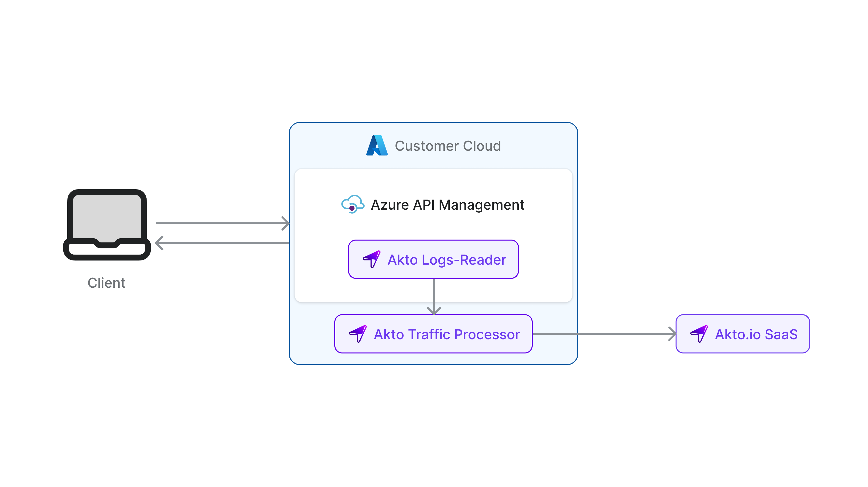868x487 pixels.
Task: Click the response arrow pointing to Client
Action: click(x=222, y=243)
